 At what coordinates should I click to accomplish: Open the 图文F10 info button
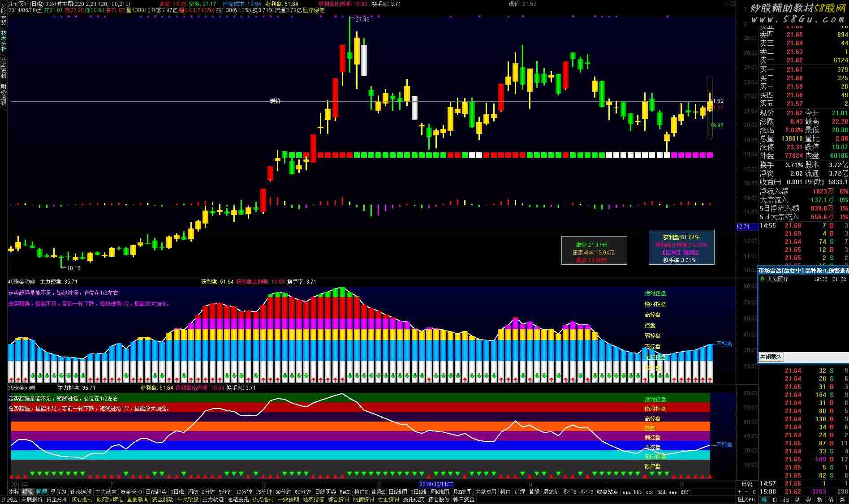click(747, 500)
